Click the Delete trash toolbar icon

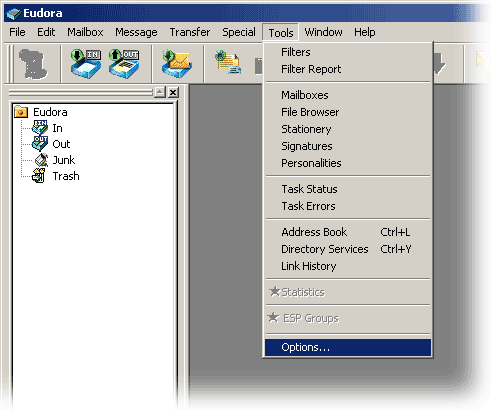point(32,64)
